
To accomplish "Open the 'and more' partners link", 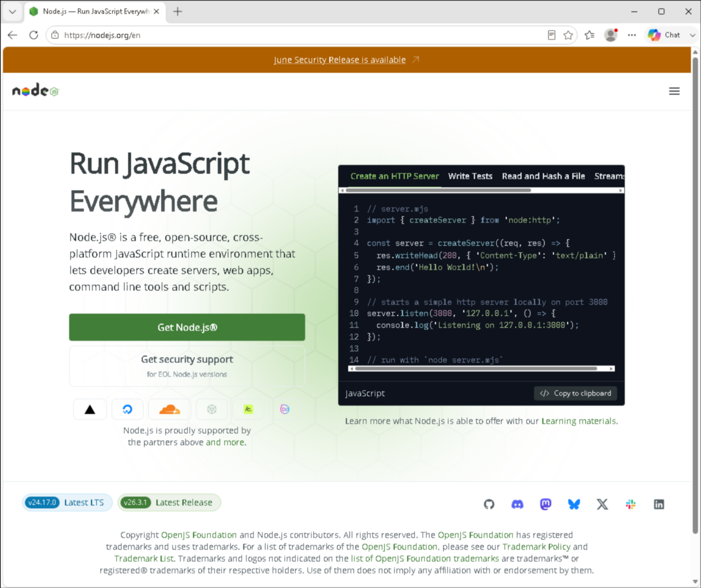I will pyautogui.click(x=225, y=442).
